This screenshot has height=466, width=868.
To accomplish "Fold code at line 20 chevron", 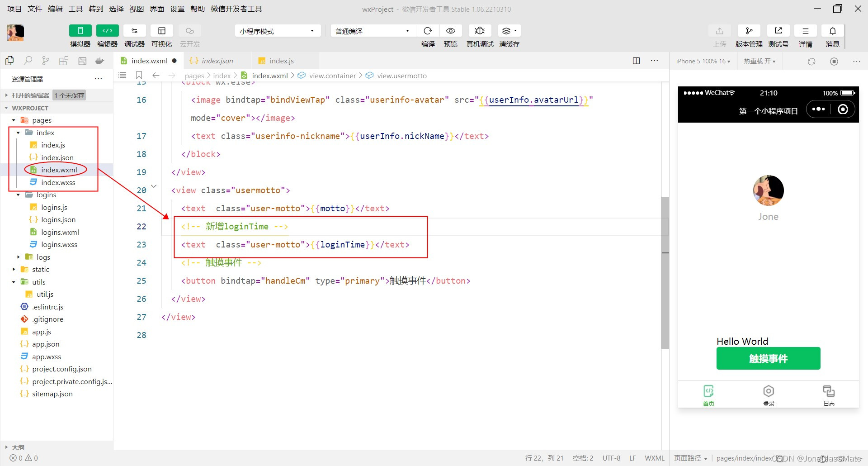I will pos(154,186).
